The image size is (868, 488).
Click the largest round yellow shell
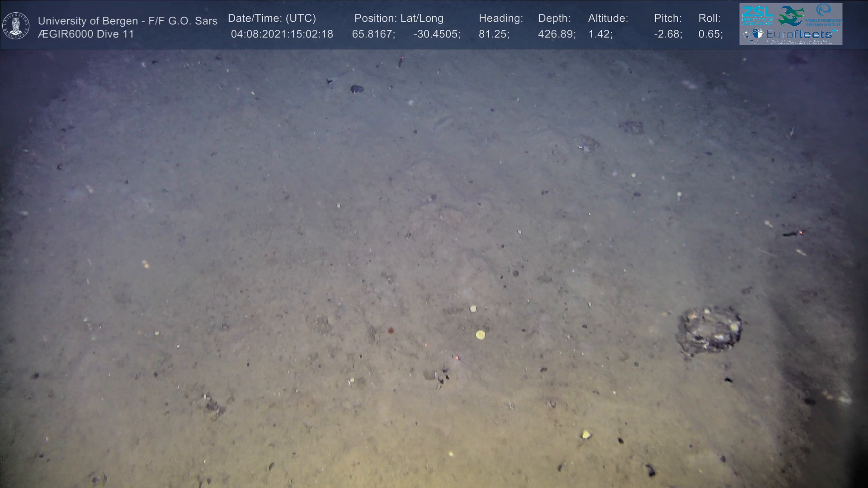click(480, 334)
